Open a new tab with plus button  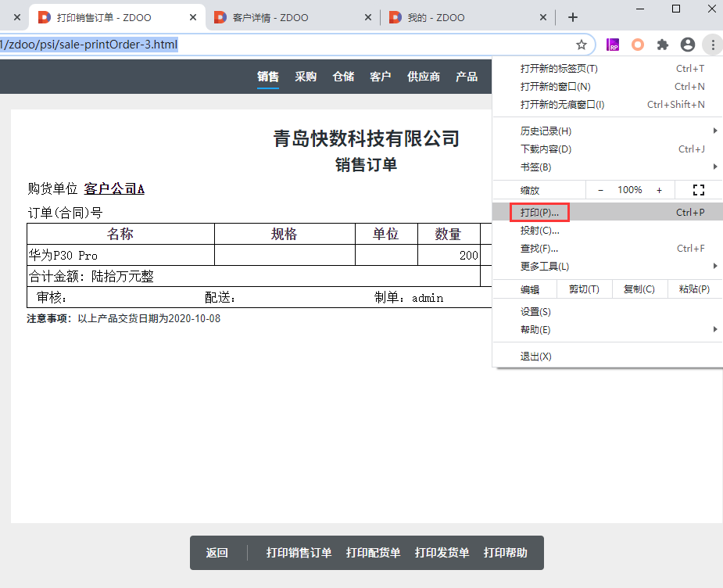[x=573, y=17]
